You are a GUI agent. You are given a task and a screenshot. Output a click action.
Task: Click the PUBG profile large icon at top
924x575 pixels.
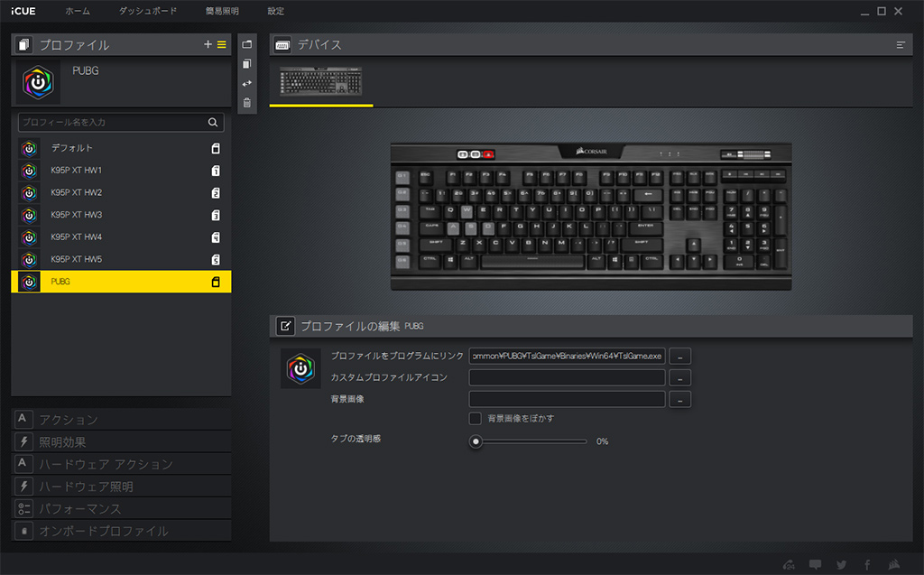(38, 82)
